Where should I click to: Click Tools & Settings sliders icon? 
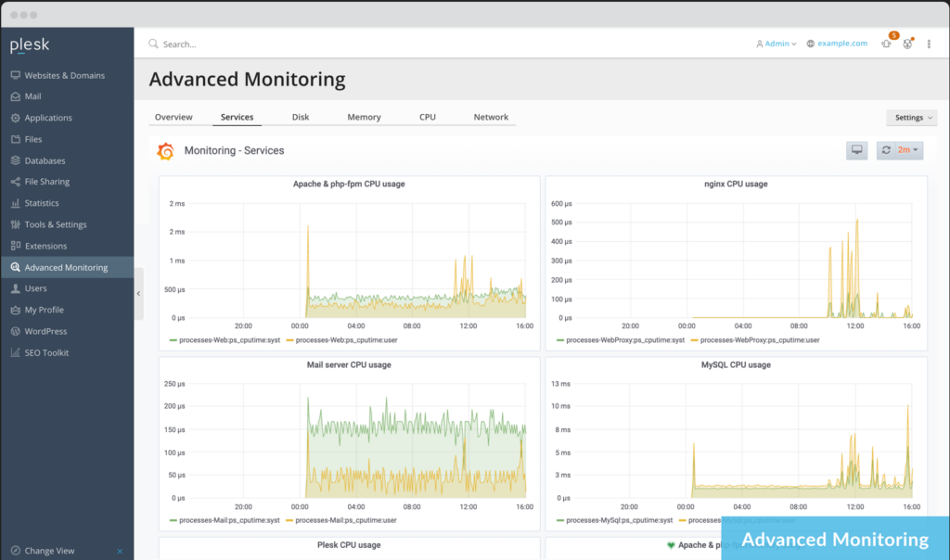pyautogui.click(x=15, y=224)
